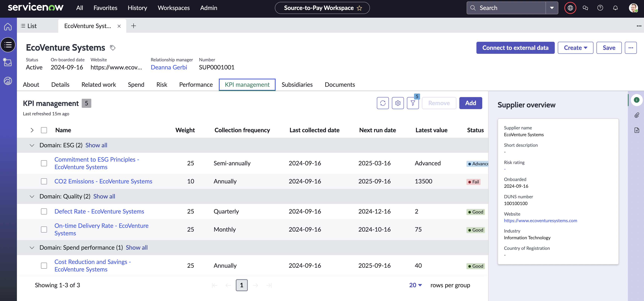The height and width of the screenshot is (301, 644).
Task: Click the Save button
Action: pos(609,48)
